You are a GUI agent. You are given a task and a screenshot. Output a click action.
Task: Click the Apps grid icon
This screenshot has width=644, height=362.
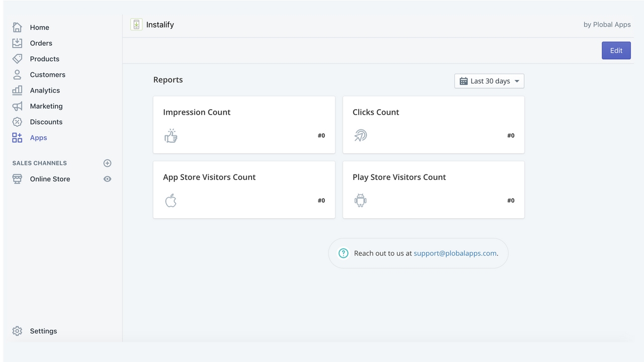click(17, 137)
